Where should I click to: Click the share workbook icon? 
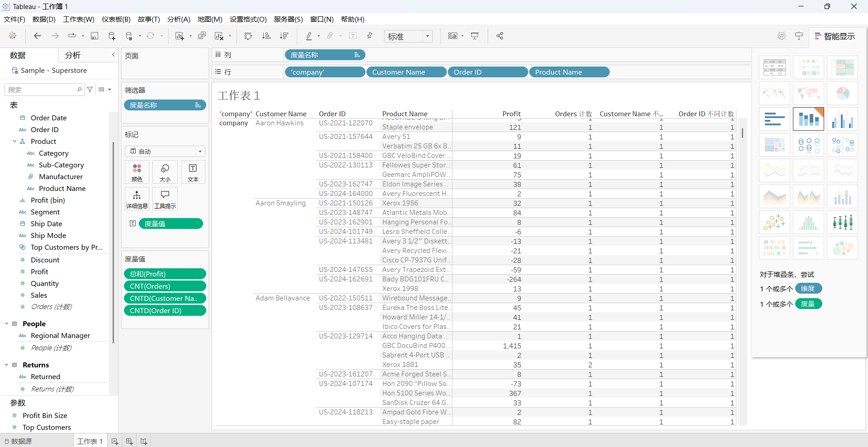pos(500,36)
